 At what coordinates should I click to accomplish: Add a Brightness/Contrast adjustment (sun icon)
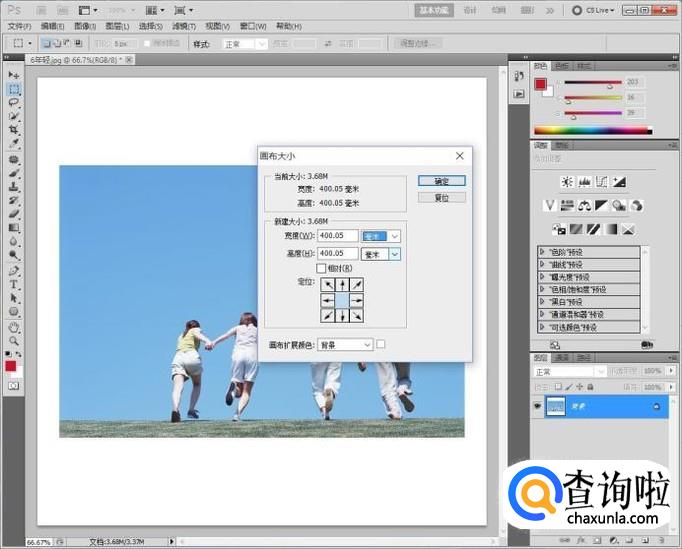tap(567, 182)
